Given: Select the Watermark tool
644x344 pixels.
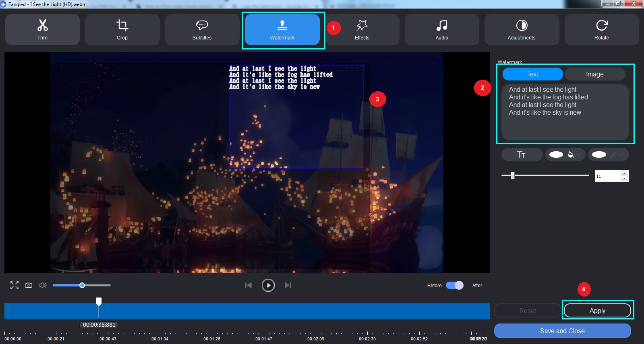Looking at the screenshot, I should [x=282, y=29].
